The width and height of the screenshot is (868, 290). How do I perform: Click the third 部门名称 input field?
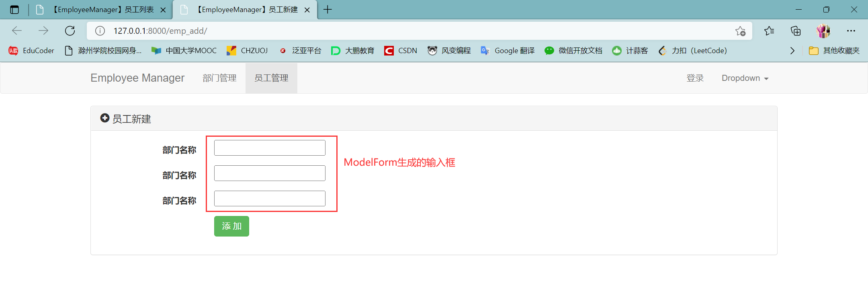[270, 198]
